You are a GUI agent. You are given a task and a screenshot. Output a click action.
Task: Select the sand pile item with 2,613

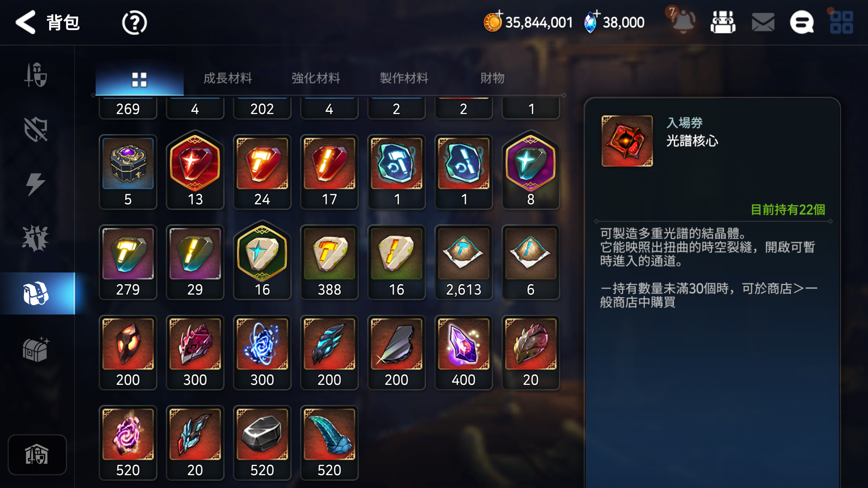(463, 262)
